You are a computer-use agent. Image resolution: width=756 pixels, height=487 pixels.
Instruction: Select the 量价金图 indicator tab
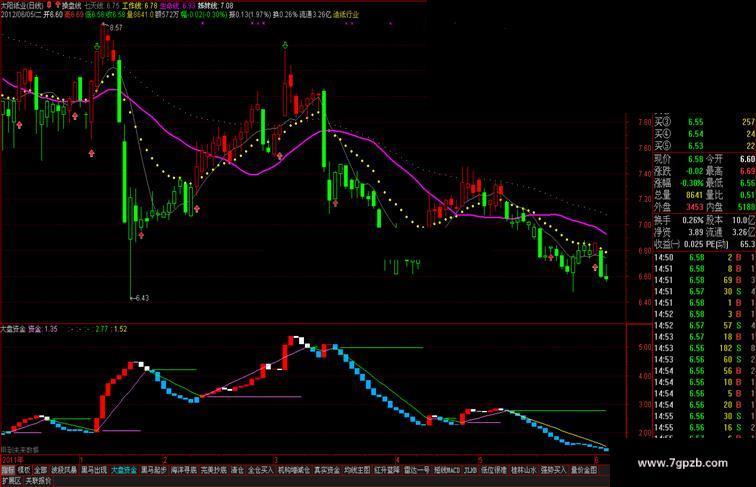[584, 470]
